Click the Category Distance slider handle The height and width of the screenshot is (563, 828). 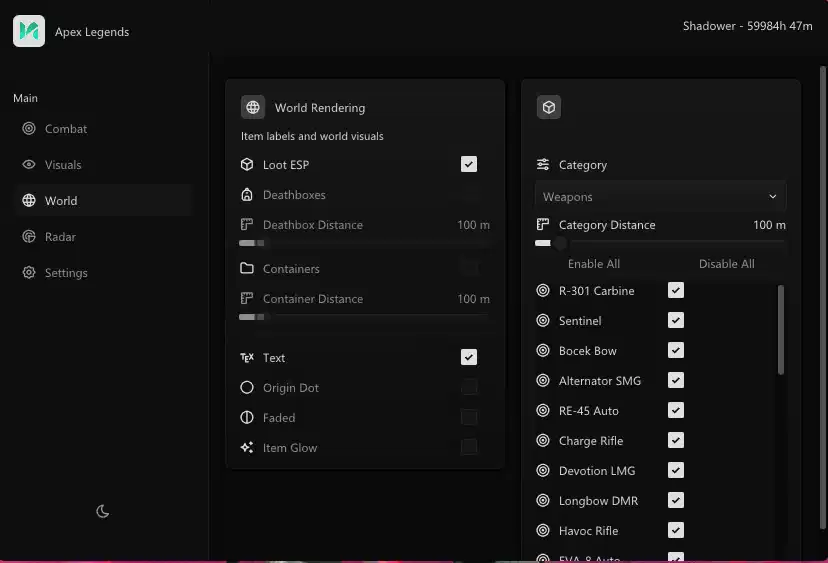560,243
